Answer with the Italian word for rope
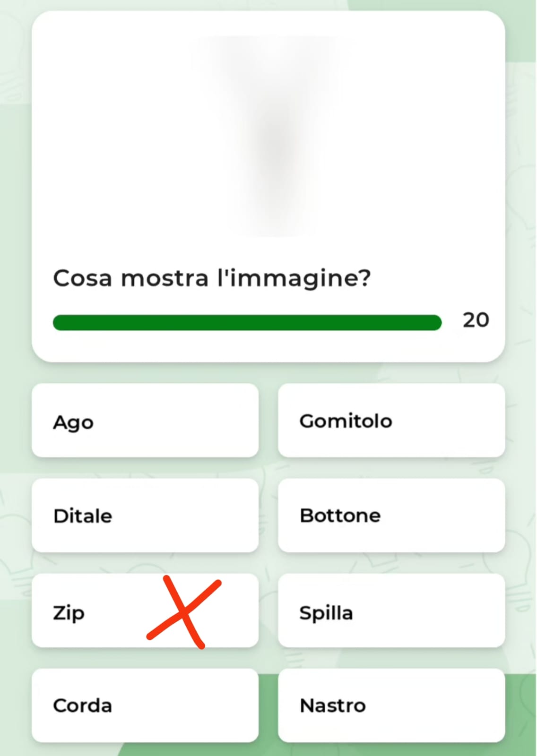Viewport: 537px width, 756px height. pyautogui.click(x=145, y=705)
